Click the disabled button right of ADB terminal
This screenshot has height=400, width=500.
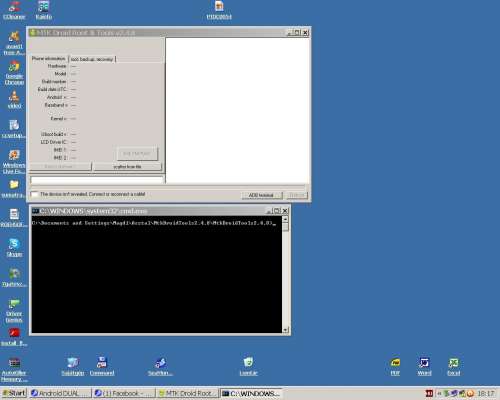pos(297,195)
